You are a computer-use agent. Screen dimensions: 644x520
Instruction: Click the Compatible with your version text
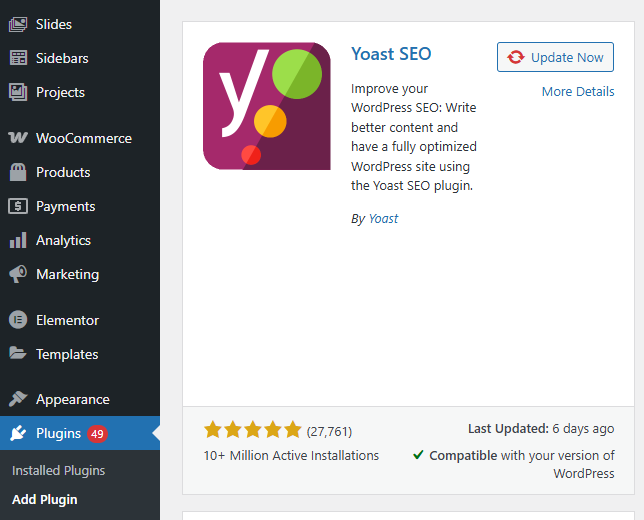click(522, 464)
